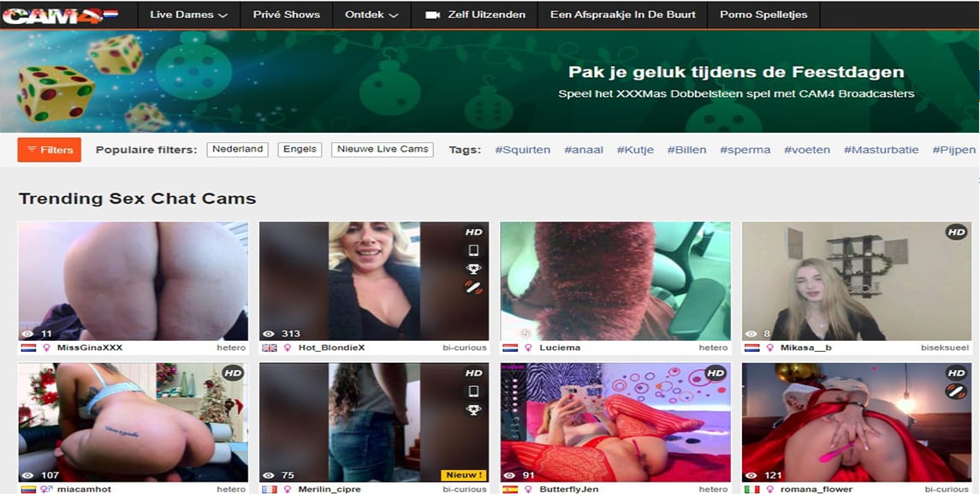Click the Dutch flag next to MissGinaXXX
This screenshot has width=980, height=494.
coord(28,348)
